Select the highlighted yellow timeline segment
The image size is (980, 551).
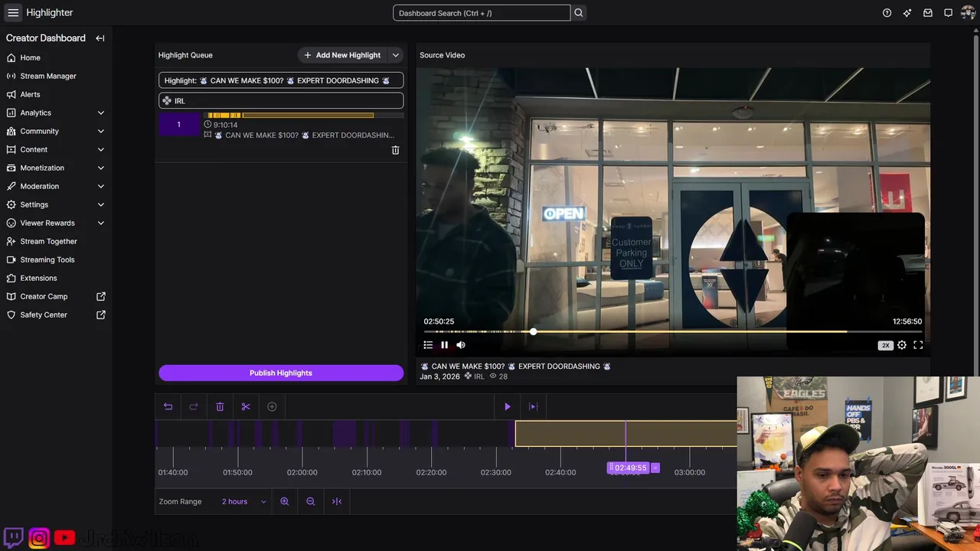point(626,434)
